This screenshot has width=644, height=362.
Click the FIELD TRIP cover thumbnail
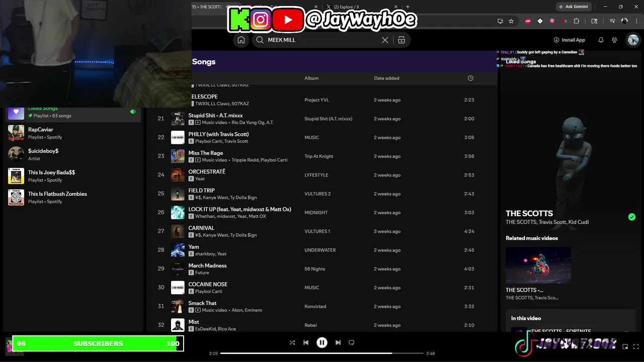click(178, 194)
